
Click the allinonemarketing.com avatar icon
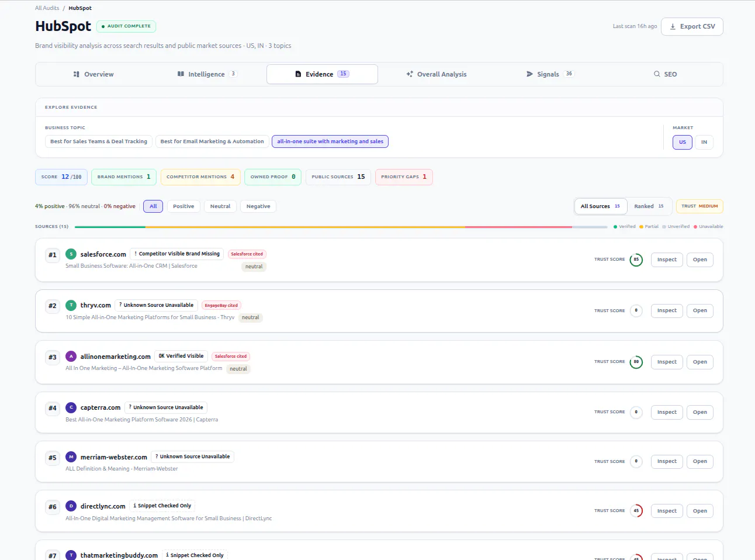(71, 356)
